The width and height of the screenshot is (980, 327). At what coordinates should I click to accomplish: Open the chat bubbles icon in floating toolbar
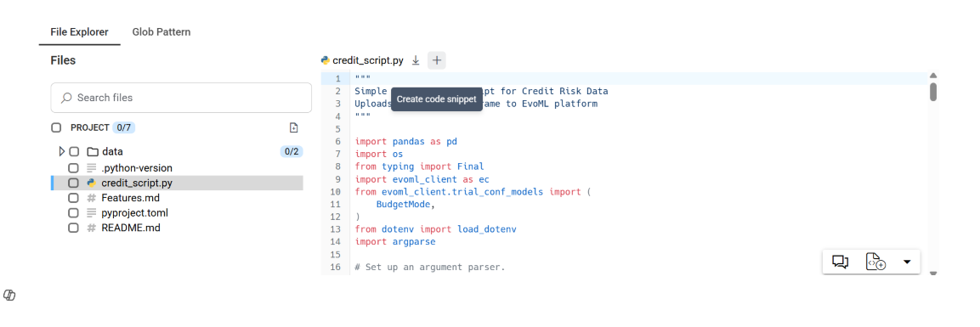tap(840, 262)
